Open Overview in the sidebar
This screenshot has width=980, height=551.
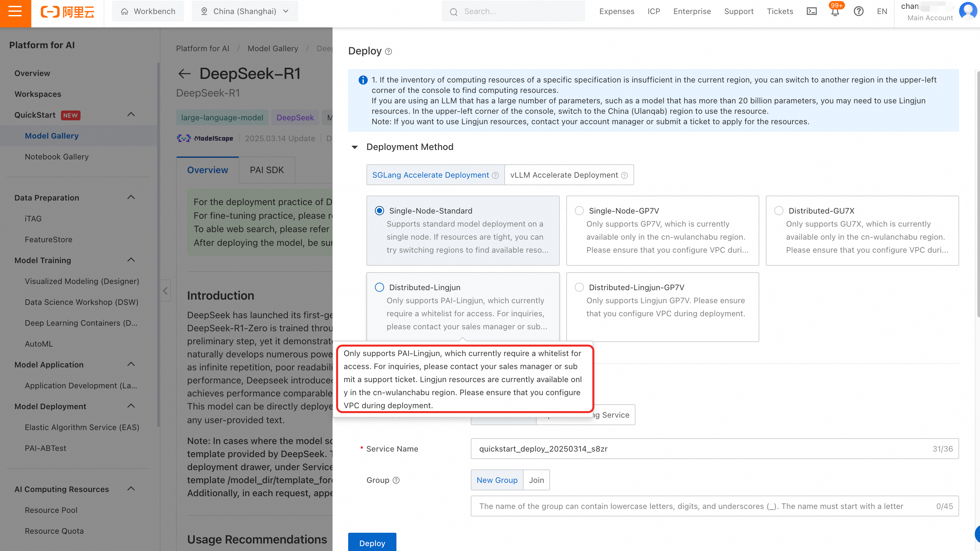click(32, 73)
